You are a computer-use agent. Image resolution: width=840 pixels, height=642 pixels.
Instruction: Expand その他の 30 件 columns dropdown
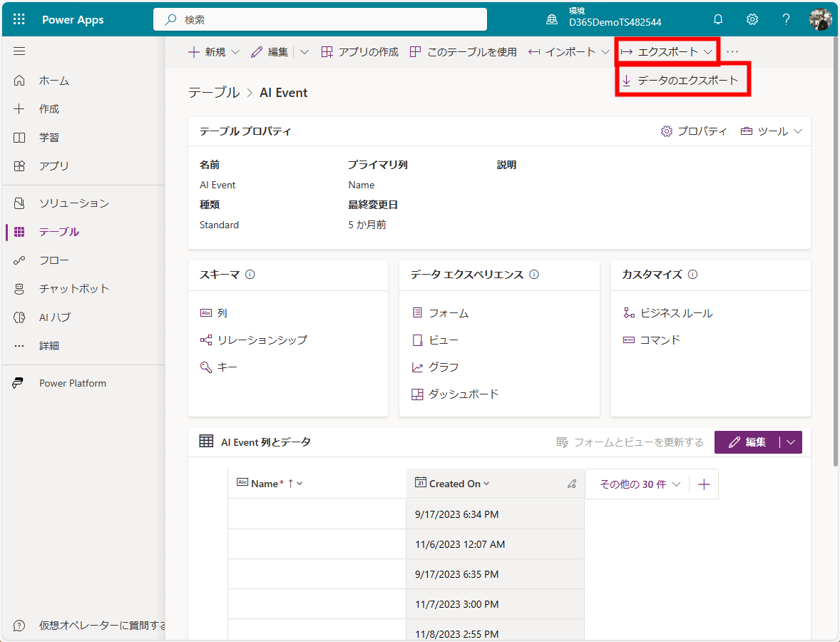coord(640,484)
